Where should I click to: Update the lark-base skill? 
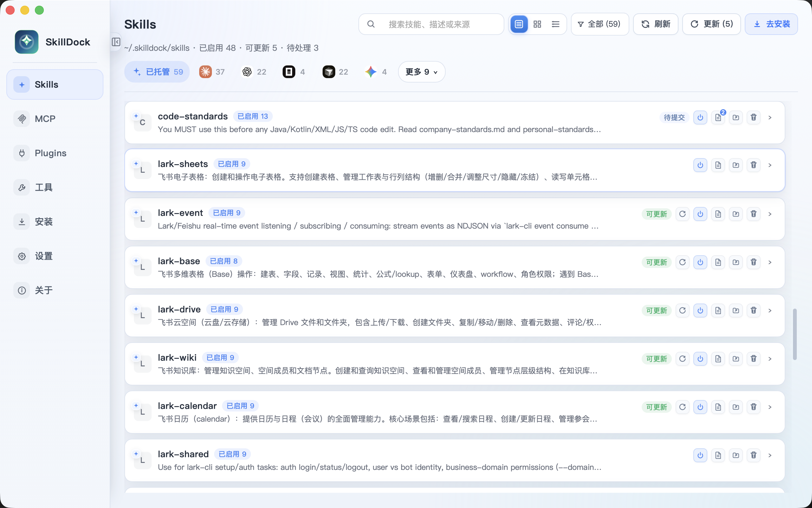coord(683,262)
